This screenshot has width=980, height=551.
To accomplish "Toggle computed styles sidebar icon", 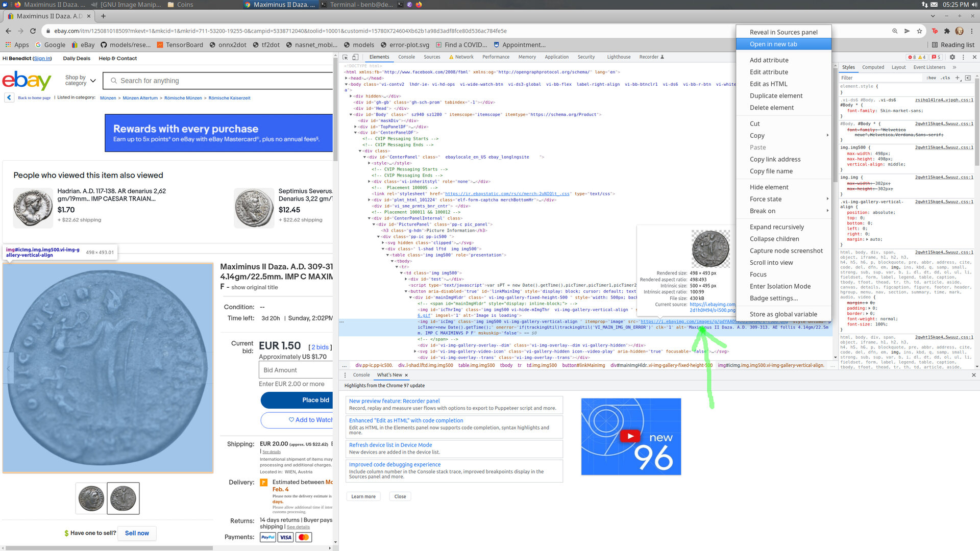I will click(x=968, y=78).
